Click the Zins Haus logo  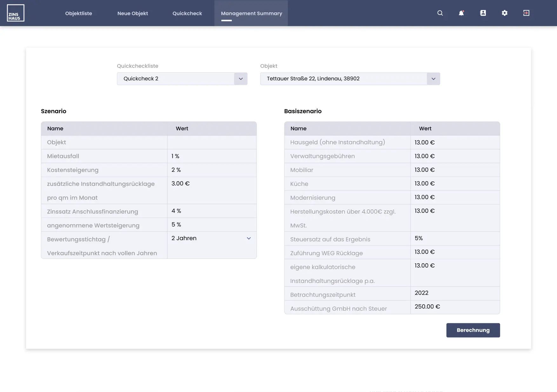pyautogui.click(x=16, y=13)
